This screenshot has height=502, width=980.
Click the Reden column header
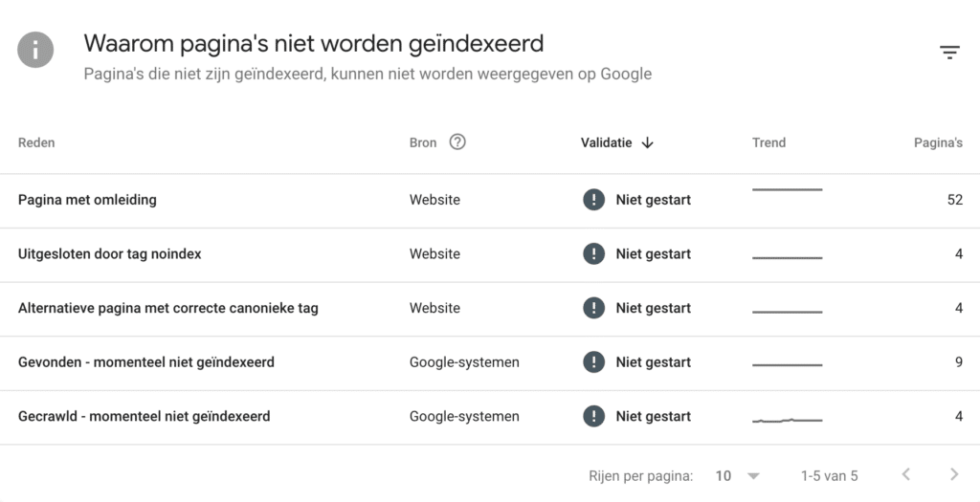click(x=36, y=142)
